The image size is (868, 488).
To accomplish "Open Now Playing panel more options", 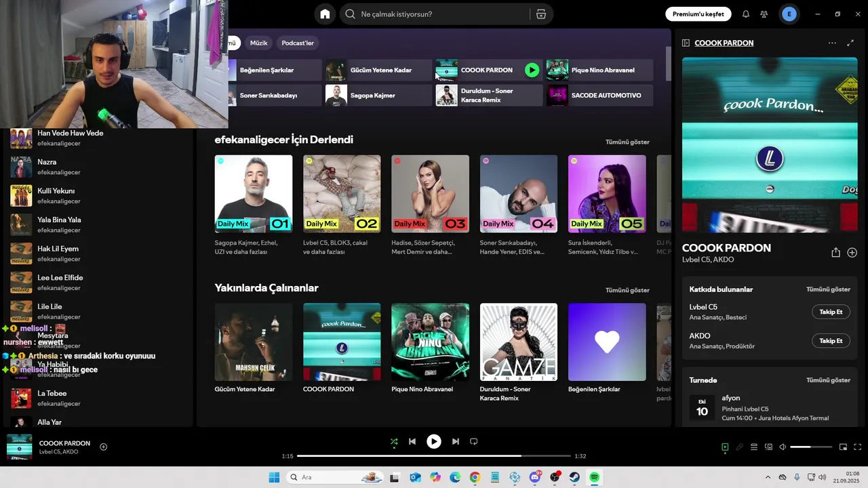I will 832,43.
